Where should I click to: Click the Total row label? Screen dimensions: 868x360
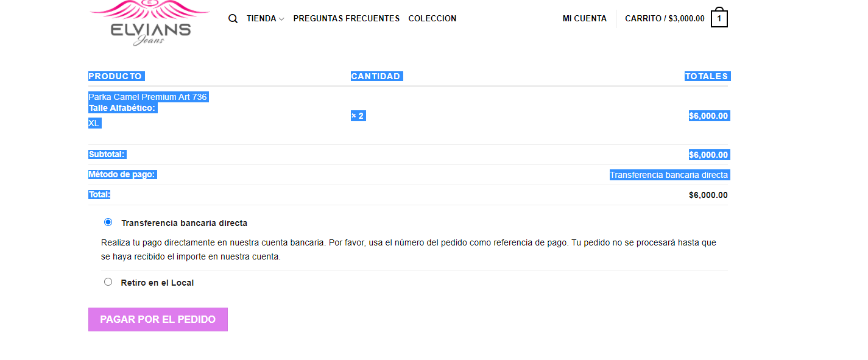(99, 195)
